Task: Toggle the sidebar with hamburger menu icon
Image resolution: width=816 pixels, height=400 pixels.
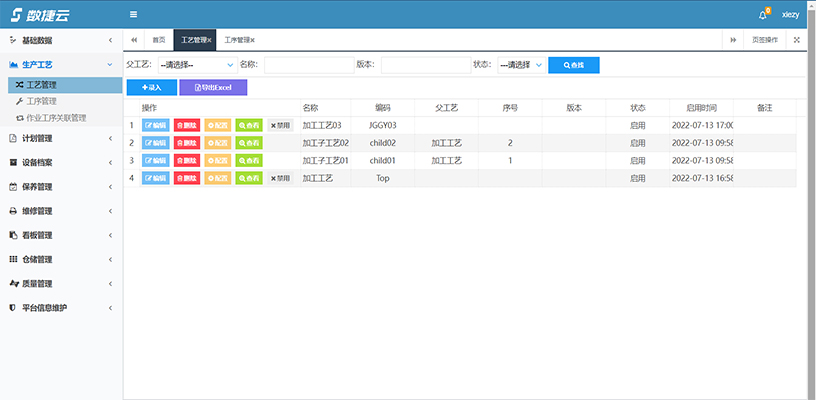Action: click(134, 14)
